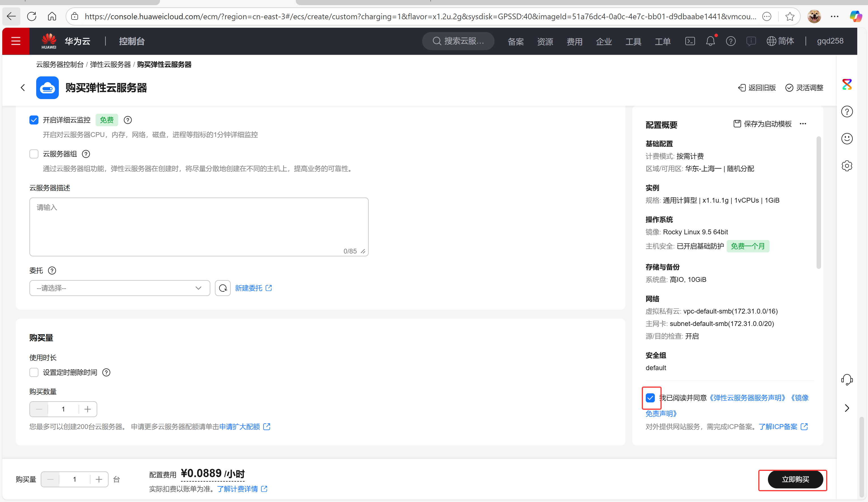Open more options ellipsis in 配置概要
This screenshot has width=868, height=502.
pos(803,124)
